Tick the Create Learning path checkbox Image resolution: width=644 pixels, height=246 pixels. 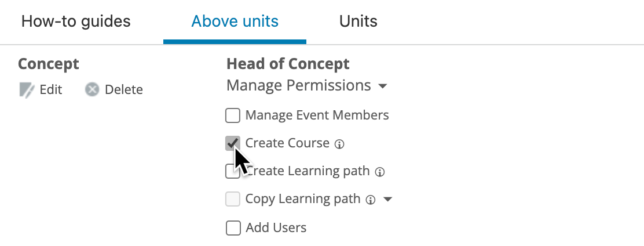[x=233, y=171]
